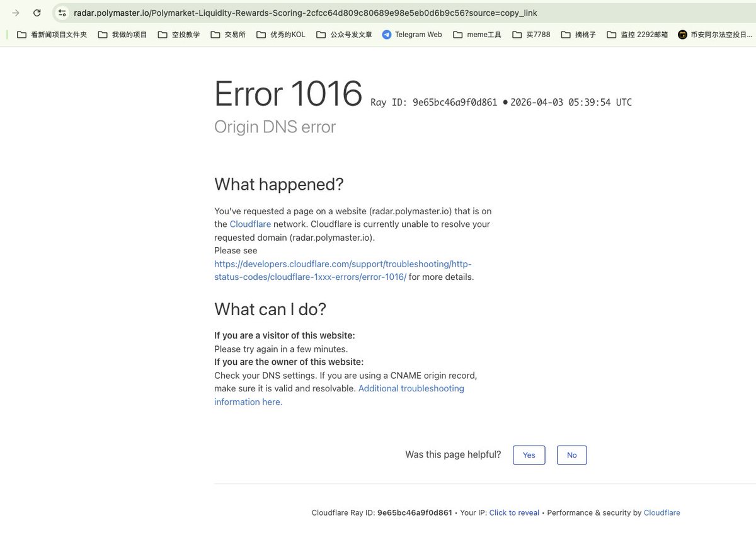
Task: Click Please try again in a few minutes
Action: pyautogui.click(x=281, y=349)
